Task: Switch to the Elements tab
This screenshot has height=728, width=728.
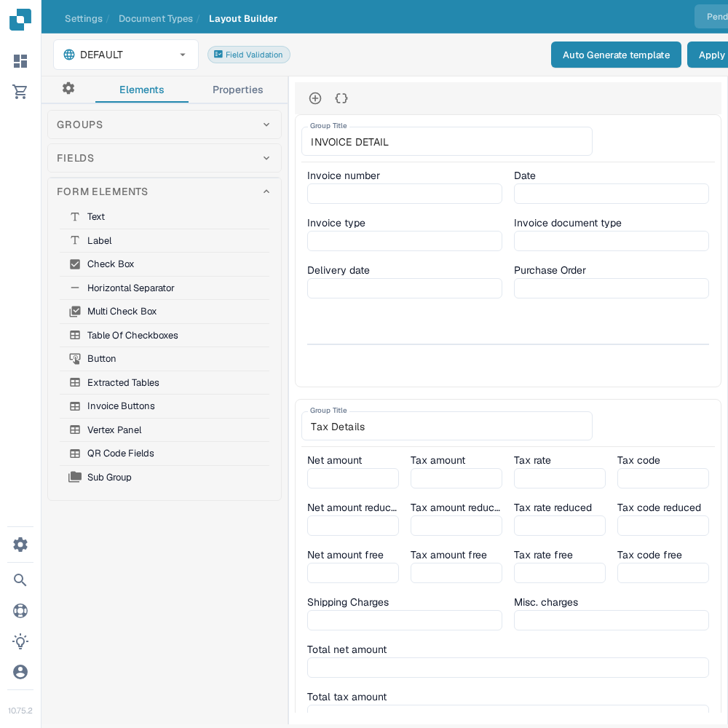Action: click(142, 90)
